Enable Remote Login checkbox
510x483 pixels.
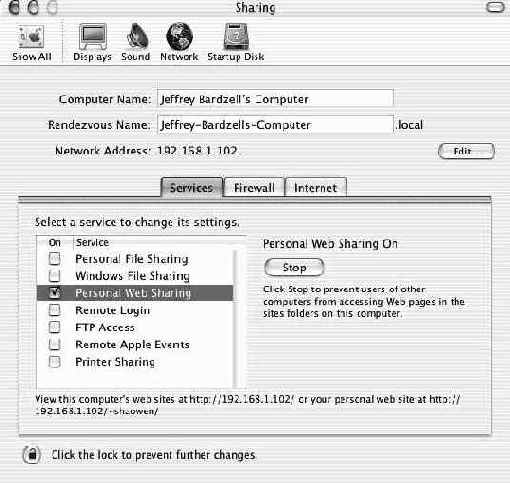[54, 310]
